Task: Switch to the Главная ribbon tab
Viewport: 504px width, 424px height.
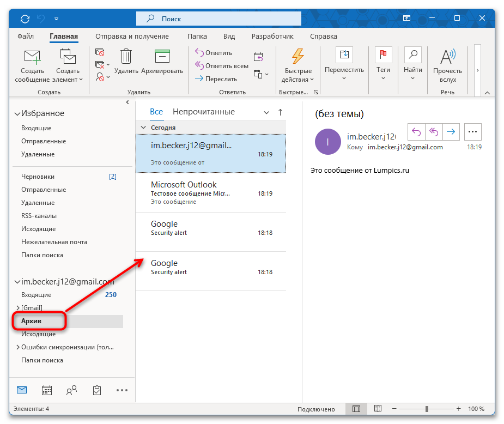Action: click(x=64, y=37)
